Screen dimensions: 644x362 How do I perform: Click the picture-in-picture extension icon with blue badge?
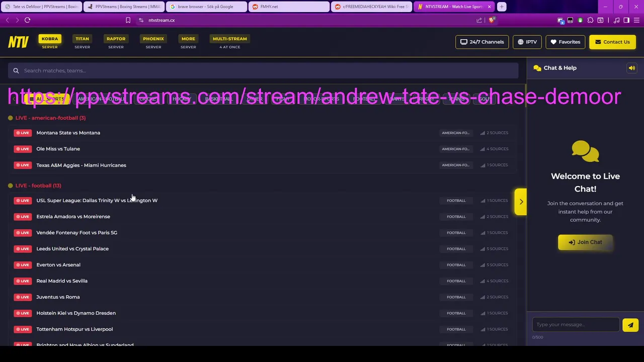click(560, 21)
